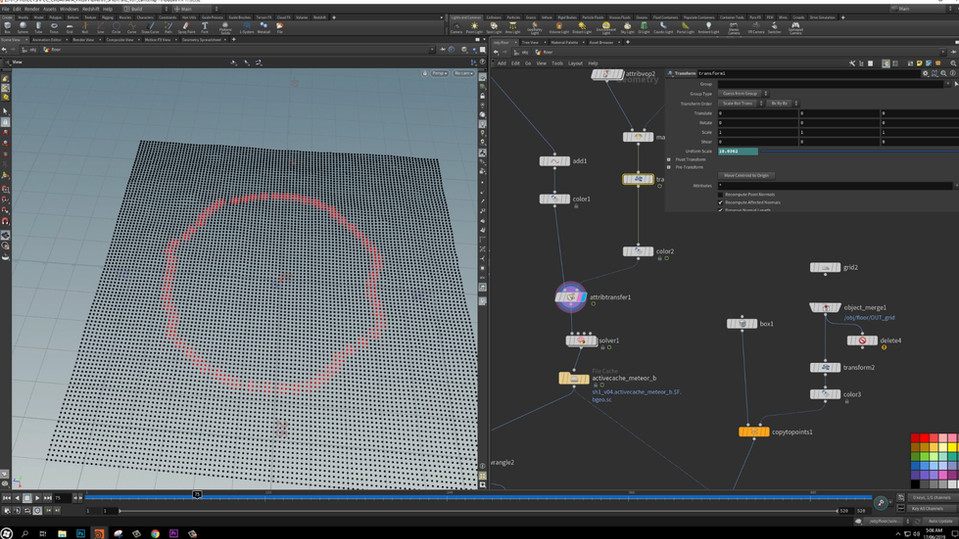Image resolution: width=959 pixels, height=539 pixels.
Task: Select the solver1 node
Action: pos(581,340)
